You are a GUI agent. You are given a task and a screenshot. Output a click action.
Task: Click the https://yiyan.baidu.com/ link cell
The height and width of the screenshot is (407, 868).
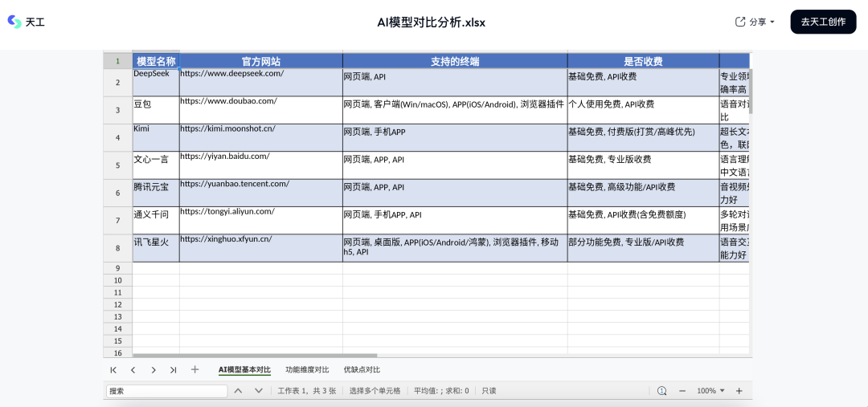coord(261,165)
